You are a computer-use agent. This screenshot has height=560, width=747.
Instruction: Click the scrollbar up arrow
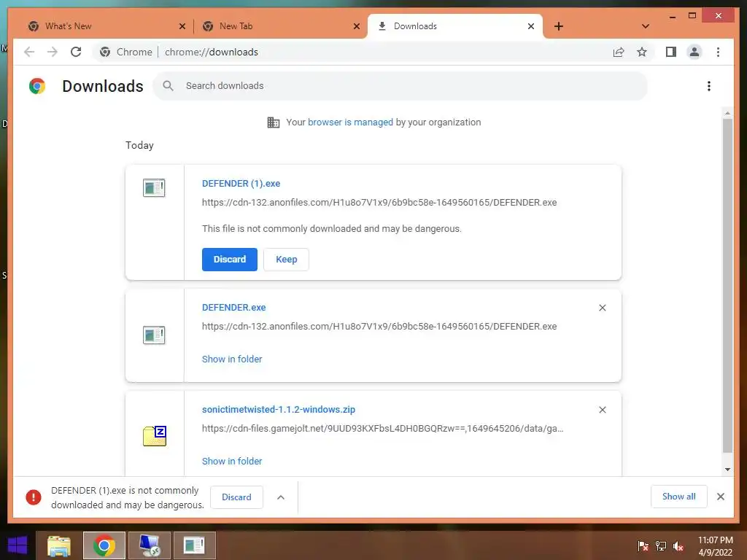(727, 113)
